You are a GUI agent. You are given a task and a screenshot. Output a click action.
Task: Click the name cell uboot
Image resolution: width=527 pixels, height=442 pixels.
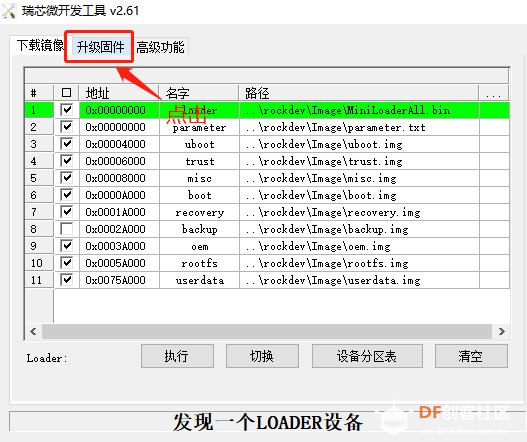coord(200,144)
